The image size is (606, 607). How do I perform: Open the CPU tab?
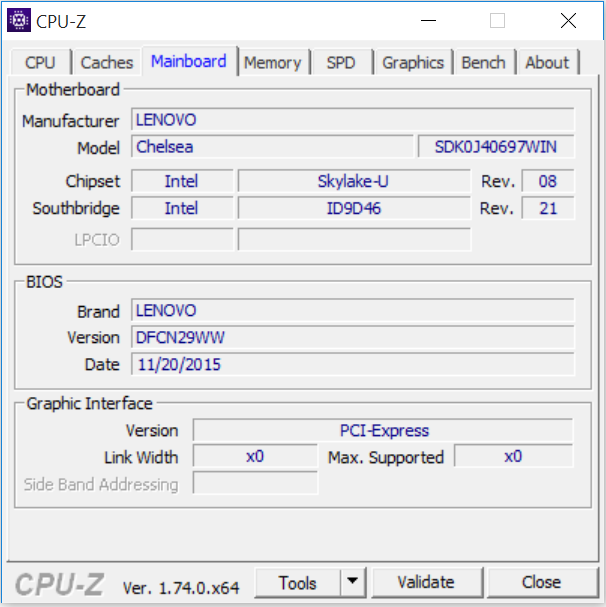coord(41,62)
